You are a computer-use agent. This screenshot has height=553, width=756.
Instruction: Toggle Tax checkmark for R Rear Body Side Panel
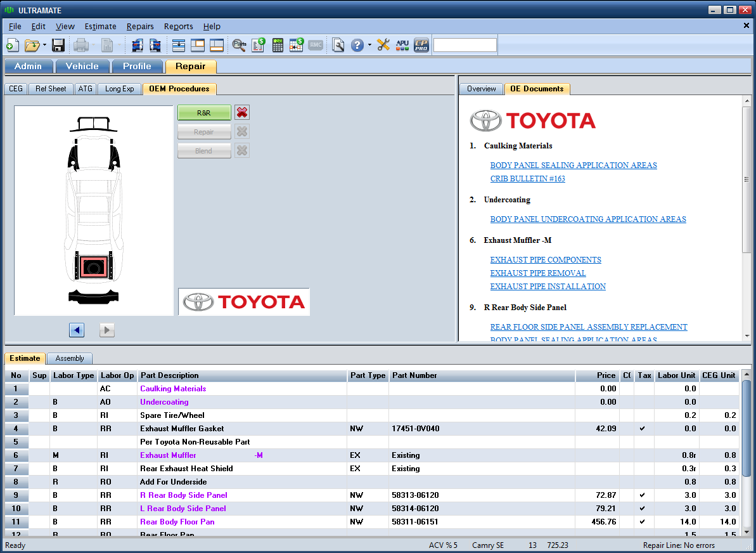pyautogui.click(x=643, y=495)
